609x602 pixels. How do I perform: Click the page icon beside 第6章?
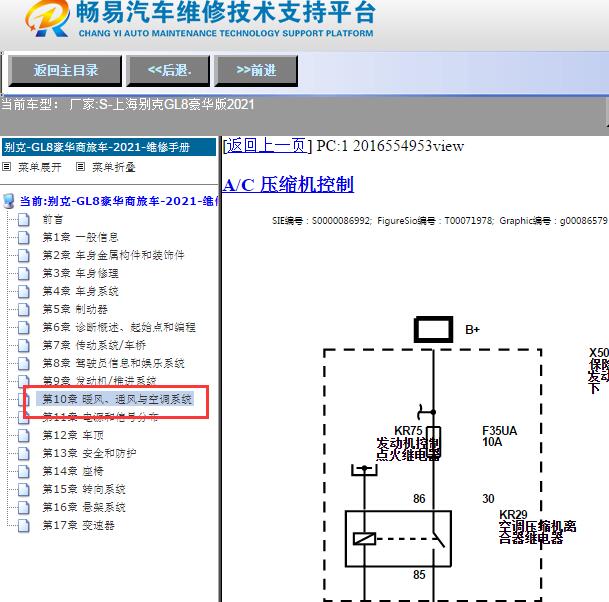pyautogui.click(x=24, y=327)
